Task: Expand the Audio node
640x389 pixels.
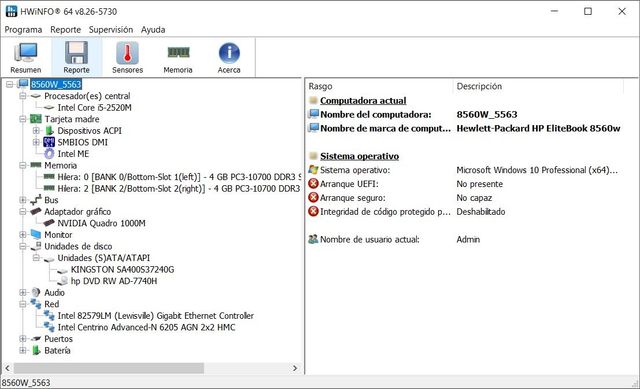Action: 23,293
